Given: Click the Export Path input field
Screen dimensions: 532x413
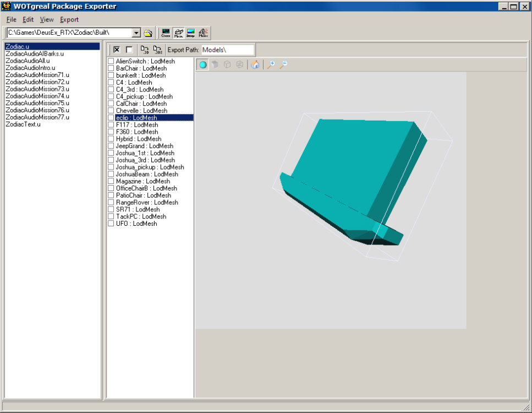Looking at the screenshot, I should (227, 50).
